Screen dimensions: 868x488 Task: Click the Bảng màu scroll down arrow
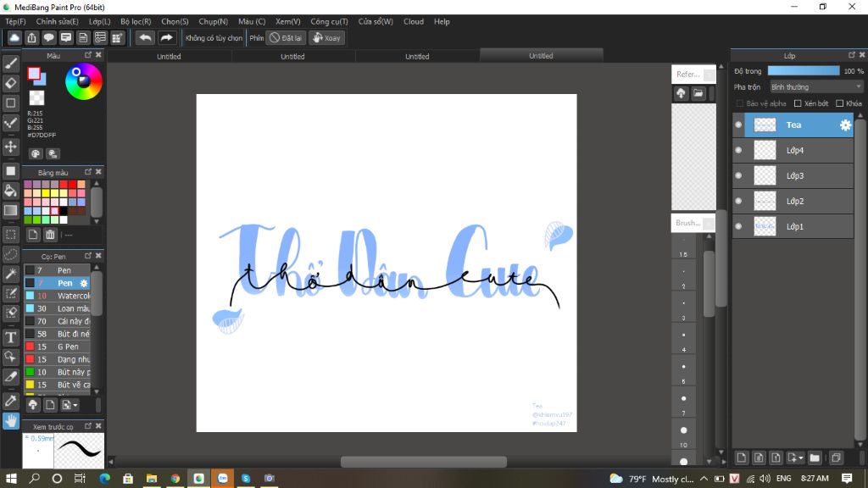(x=97, y=221)
